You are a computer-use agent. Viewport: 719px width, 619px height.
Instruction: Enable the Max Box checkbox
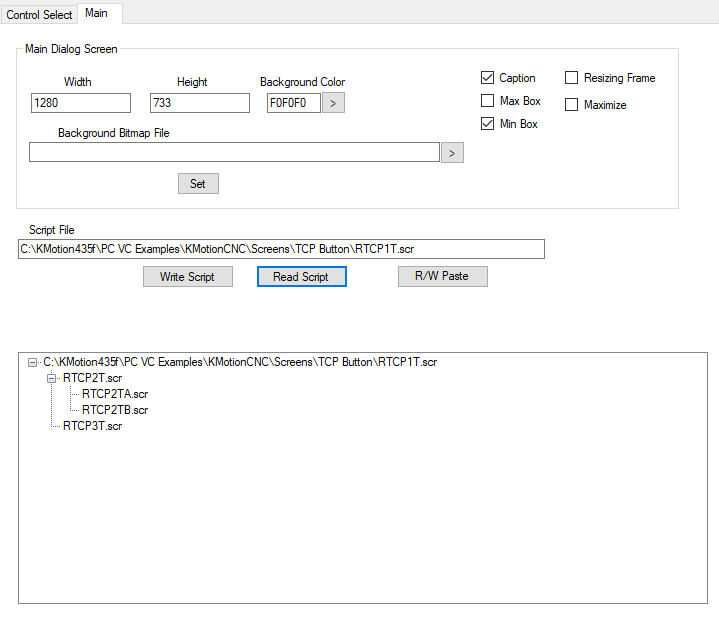pyautogui.click(x=487, y=101)
